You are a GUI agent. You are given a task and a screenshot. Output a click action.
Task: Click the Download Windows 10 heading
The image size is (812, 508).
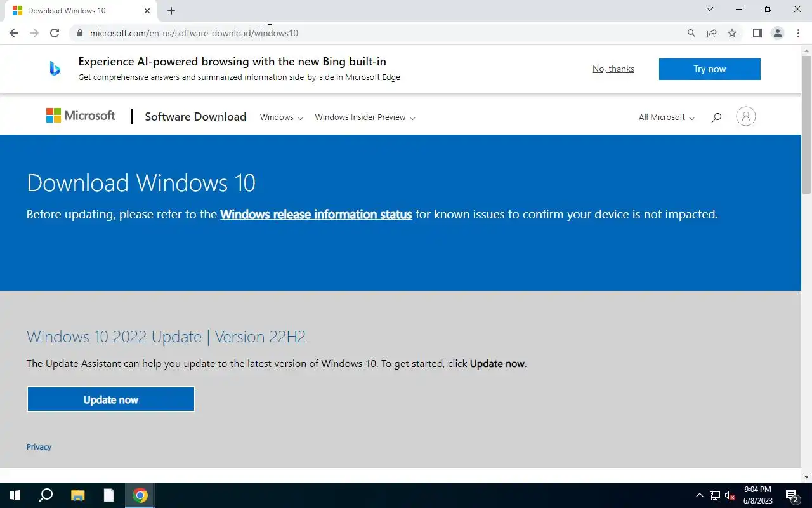141,183
